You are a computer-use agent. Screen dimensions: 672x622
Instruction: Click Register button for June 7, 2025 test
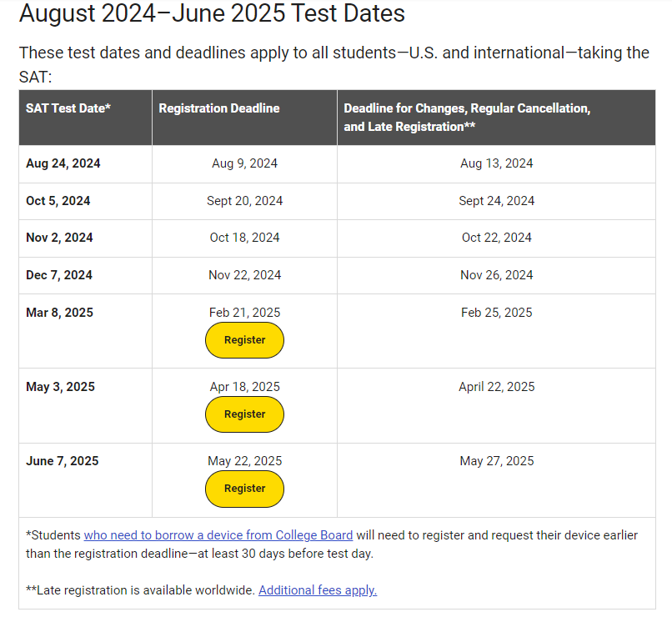tap(244, 489)
